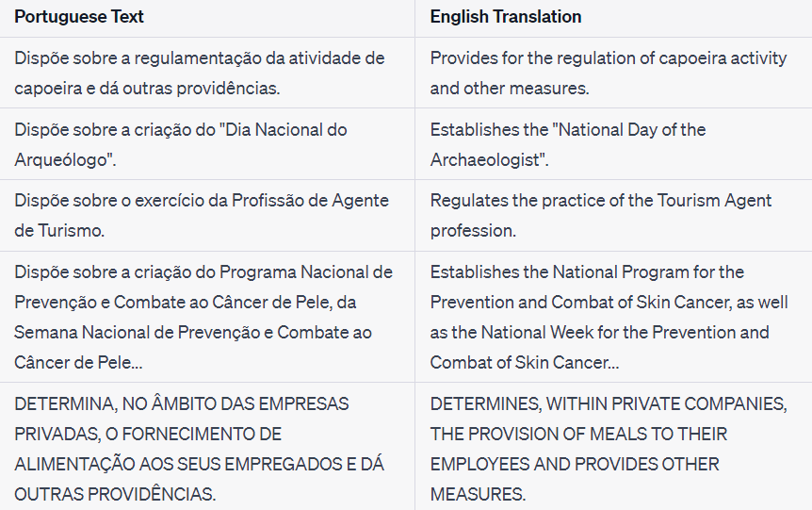
Task: Select the Portuguese capoeira regulation cell
Action: point(200,73)
